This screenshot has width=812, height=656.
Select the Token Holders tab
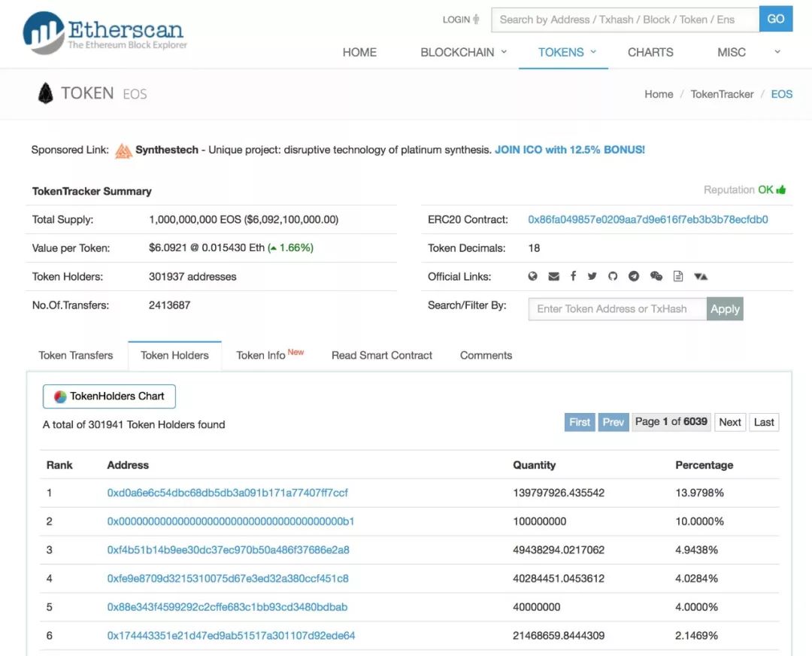(x=174, y=356)
